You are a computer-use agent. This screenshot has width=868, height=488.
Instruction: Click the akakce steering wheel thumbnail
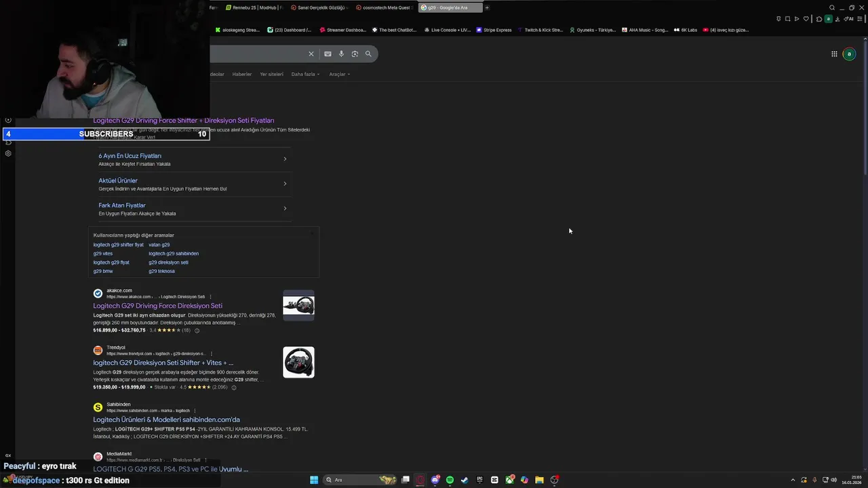pos(298,305)
